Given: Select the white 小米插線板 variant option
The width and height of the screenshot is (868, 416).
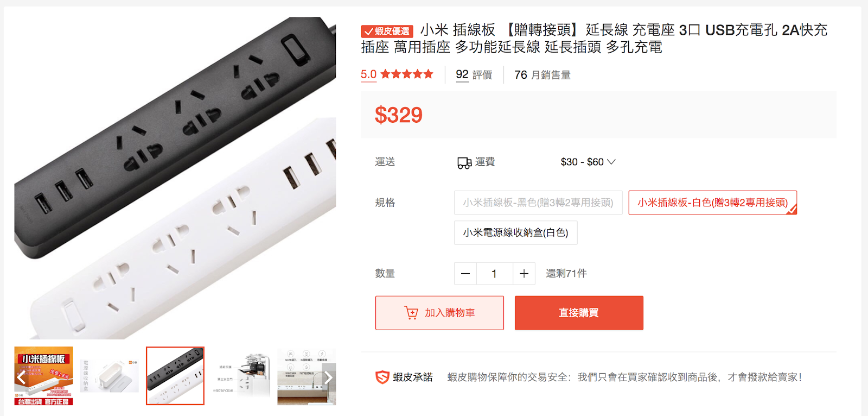Looking at the screenshot, I should [713, 203].
